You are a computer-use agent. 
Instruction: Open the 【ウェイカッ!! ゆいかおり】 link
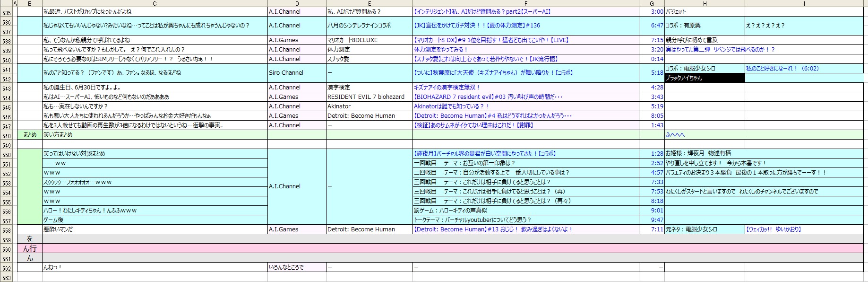tap(774, 229)
